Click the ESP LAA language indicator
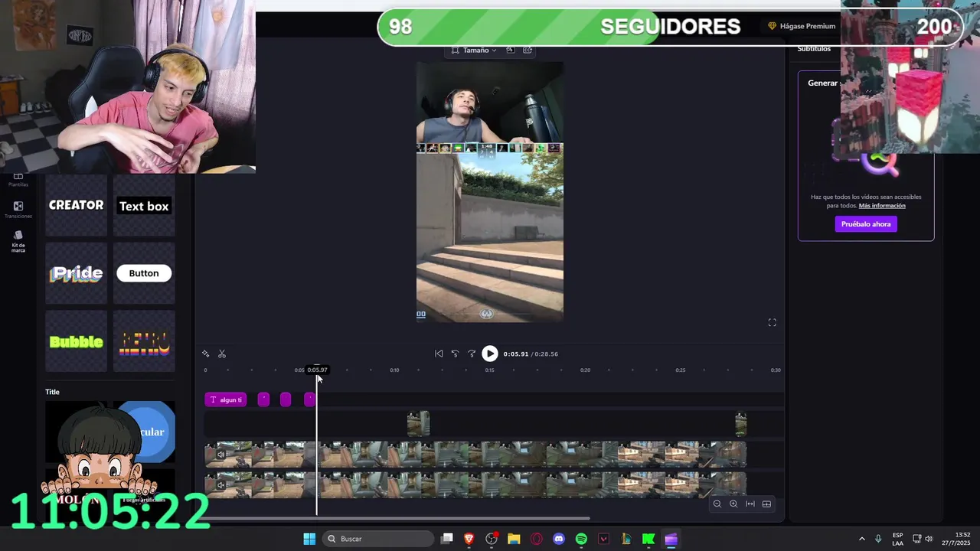 click(897, 539)
